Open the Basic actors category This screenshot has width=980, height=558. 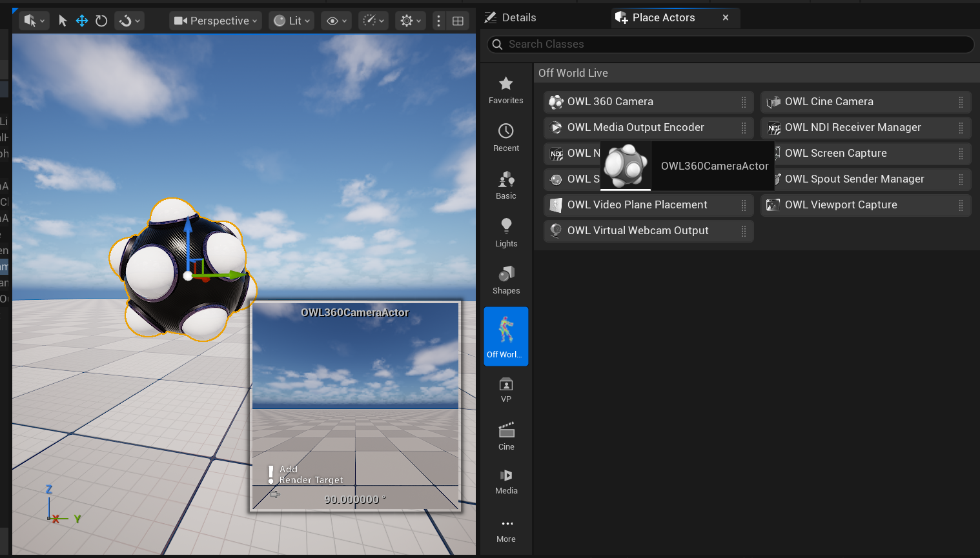506,186
